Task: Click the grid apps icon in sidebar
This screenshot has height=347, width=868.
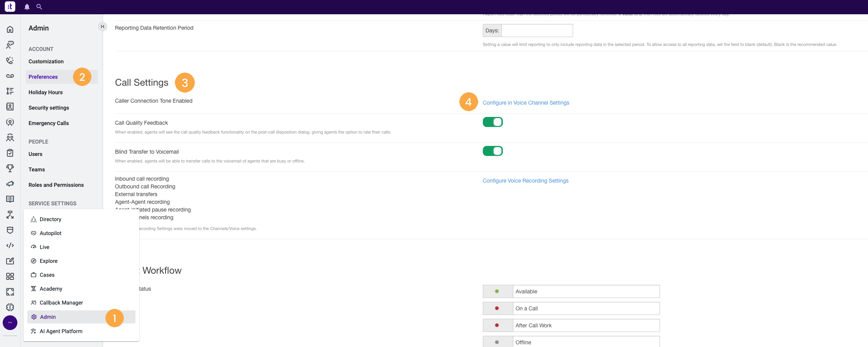Action: 10,276
